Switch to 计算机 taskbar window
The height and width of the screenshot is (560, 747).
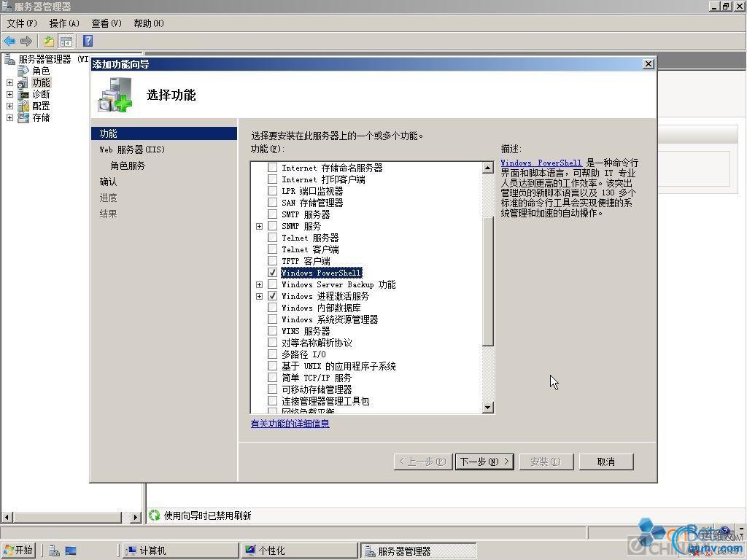tap(180, 551)
